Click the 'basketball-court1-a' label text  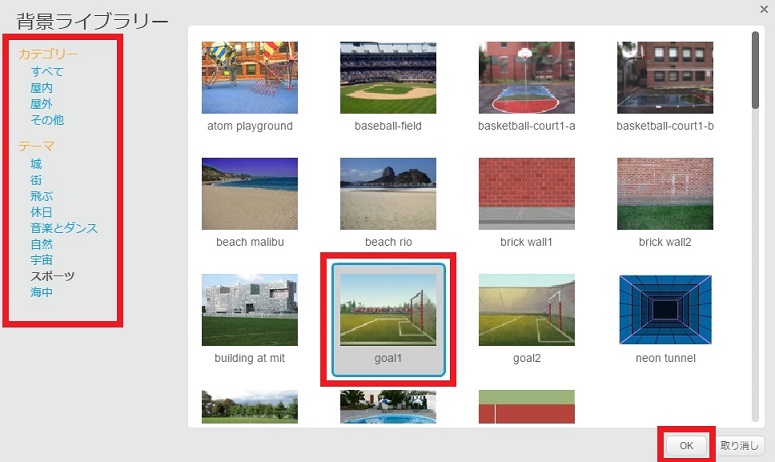coord(526,126)
